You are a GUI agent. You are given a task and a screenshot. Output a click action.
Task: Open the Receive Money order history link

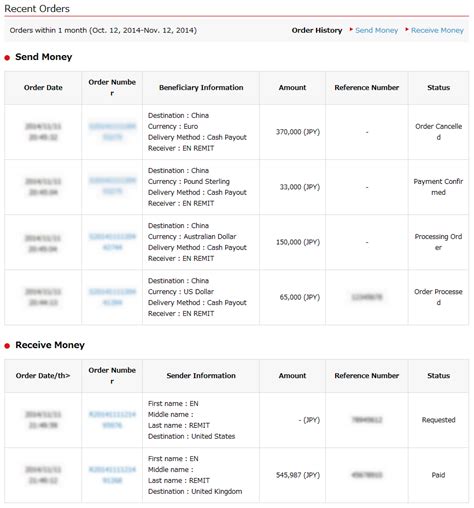point(437,30)
